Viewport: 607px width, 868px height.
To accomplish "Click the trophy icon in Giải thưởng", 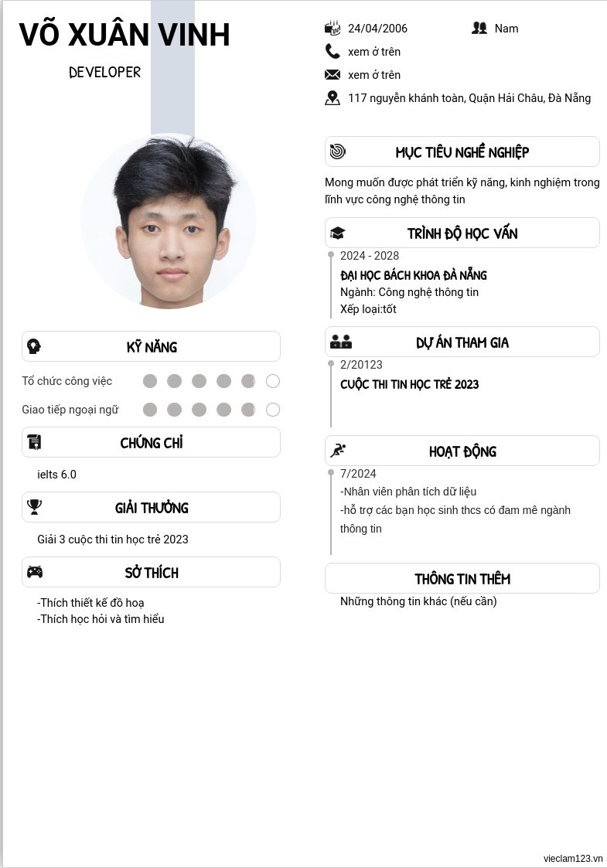I will coord(34,507).
